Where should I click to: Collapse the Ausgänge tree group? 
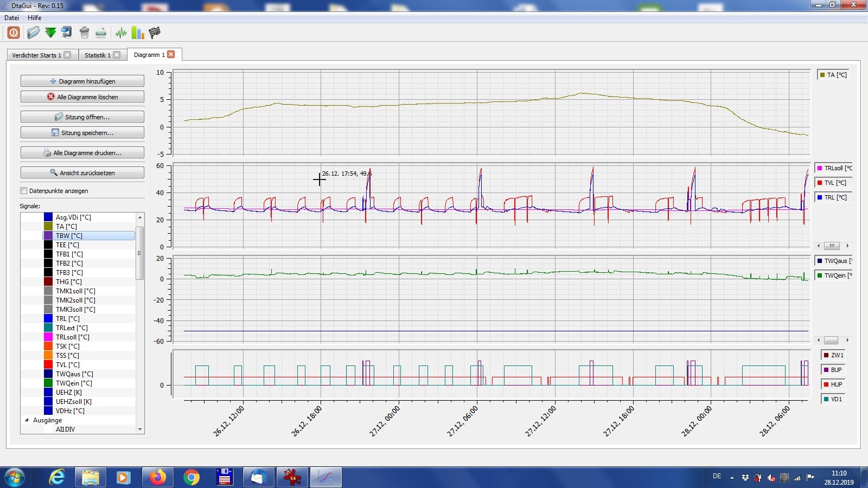(27, 420)
